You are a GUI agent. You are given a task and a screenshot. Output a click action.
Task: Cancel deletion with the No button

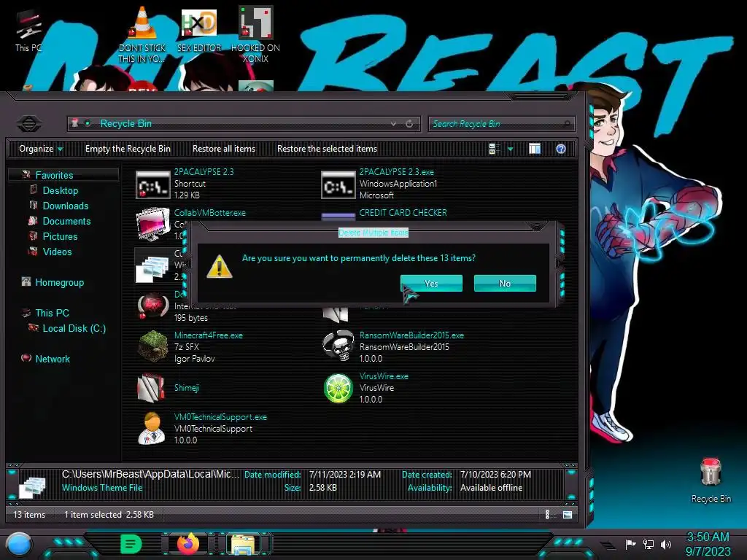[505, 284]
